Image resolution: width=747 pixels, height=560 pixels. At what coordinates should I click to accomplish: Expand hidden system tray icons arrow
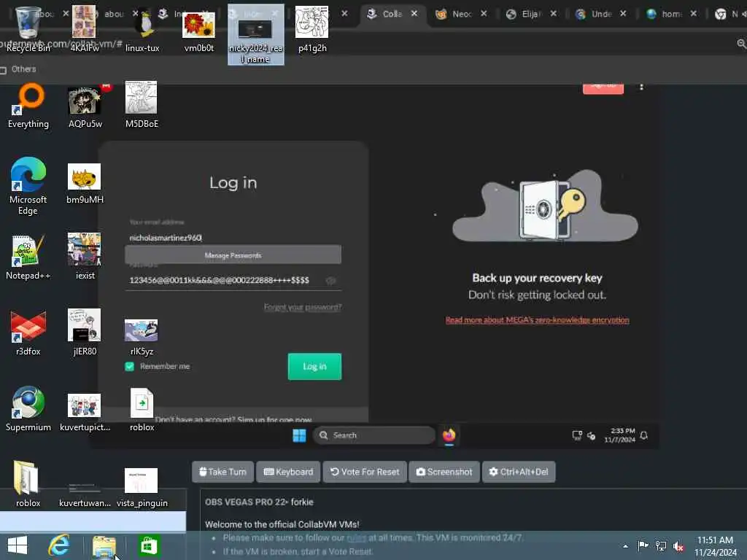625,546
